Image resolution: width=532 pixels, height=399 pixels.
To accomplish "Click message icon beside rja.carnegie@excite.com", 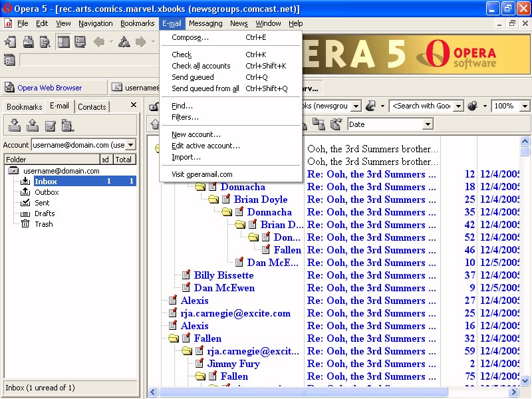I will point(173,313).
